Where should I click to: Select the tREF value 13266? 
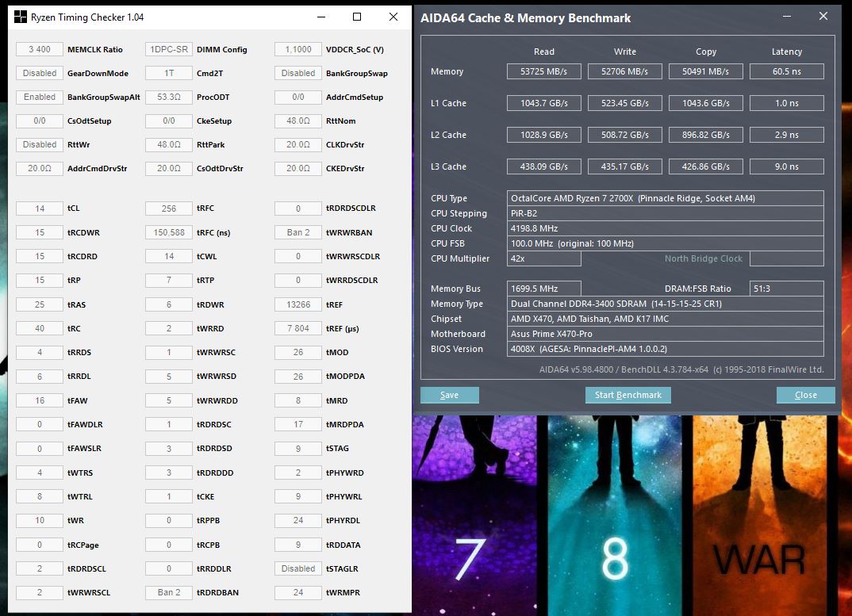click(298, 304)
